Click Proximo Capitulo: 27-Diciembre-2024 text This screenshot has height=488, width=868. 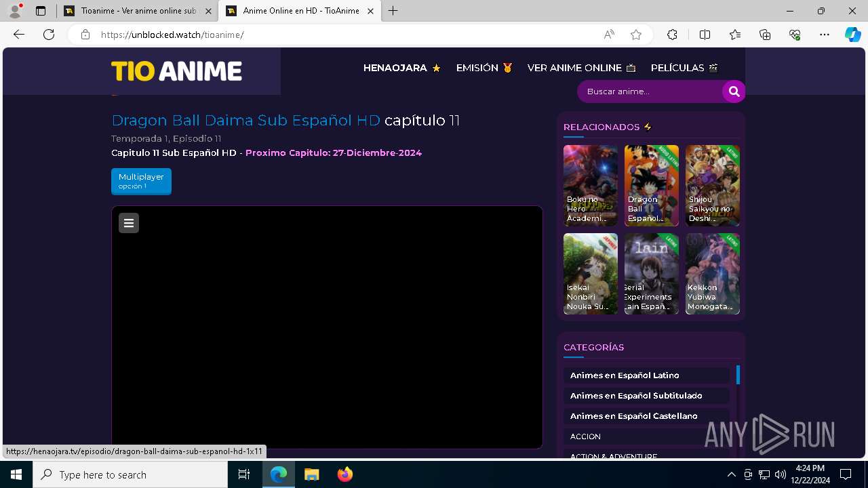coord(334,153)
